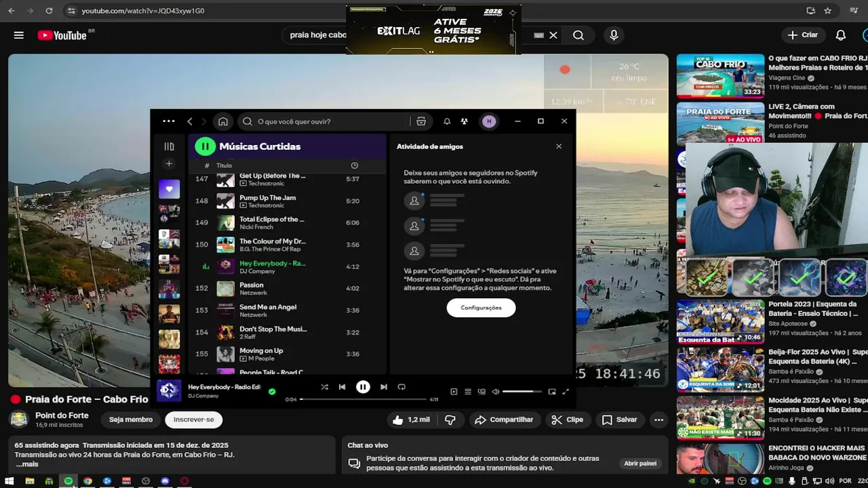Open artist link Nicki French
Image resolution: width=868 pixels, height=488 pixels.
tap(256, 227)
